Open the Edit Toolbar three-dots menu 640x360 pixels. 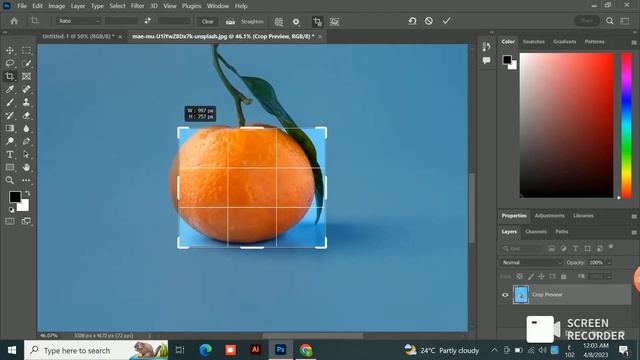(27, 180)
